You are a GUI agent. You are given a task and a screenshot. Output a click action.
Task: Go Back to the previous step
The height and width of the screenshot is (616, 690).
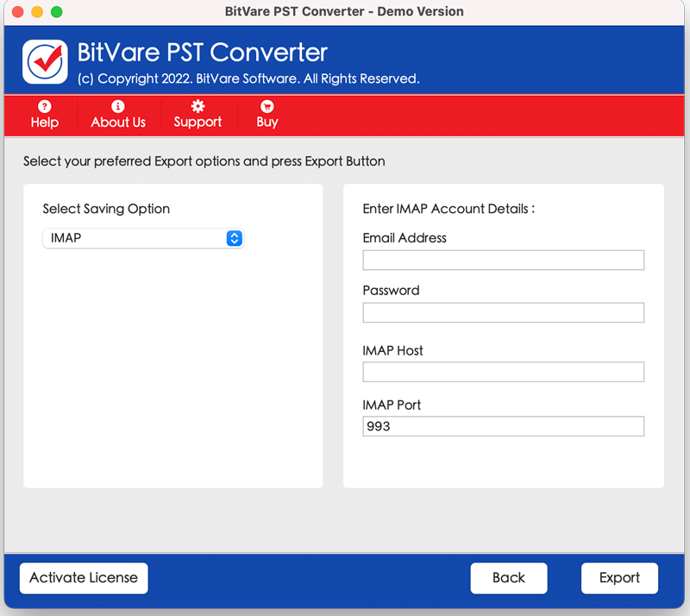509,578
